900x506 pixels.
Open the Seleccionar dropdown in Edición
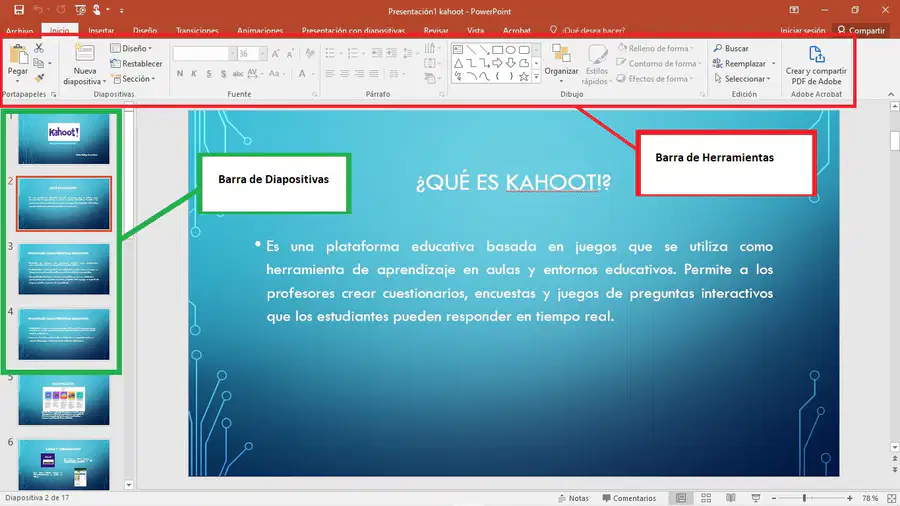742,79
